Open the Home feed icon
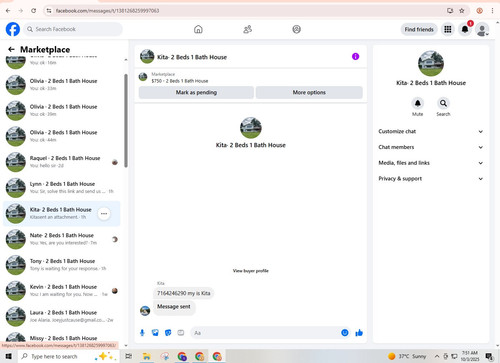 coord(198,29)
